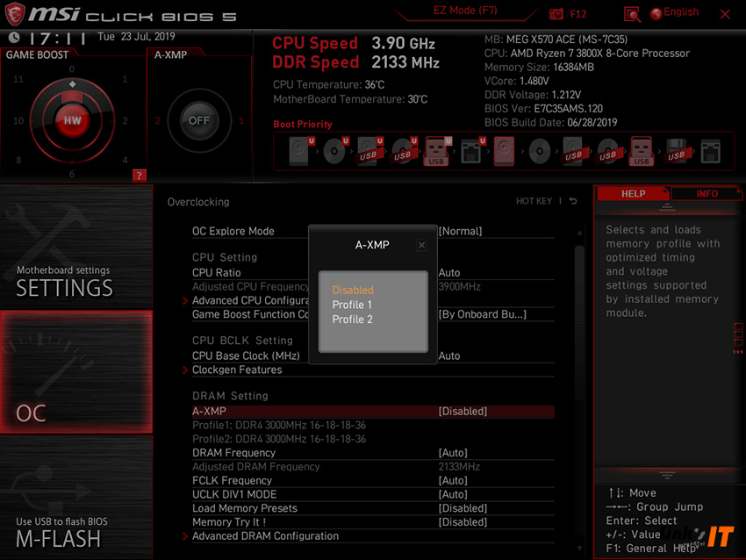Open Memory Try It ! [Disabled] dropdown
This screenshot has height=560, width=746.
pos(463,522)
